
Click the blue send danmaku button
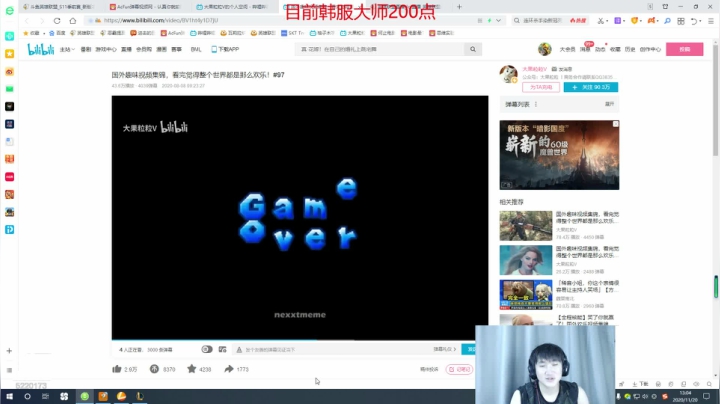click(x=469, y=349)
